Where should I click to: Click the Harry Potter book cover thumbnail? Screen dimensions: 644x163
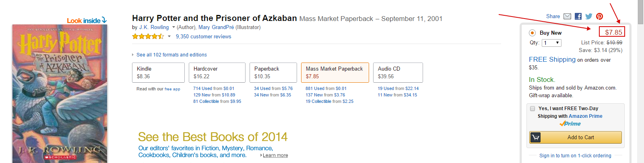point(60,94)
